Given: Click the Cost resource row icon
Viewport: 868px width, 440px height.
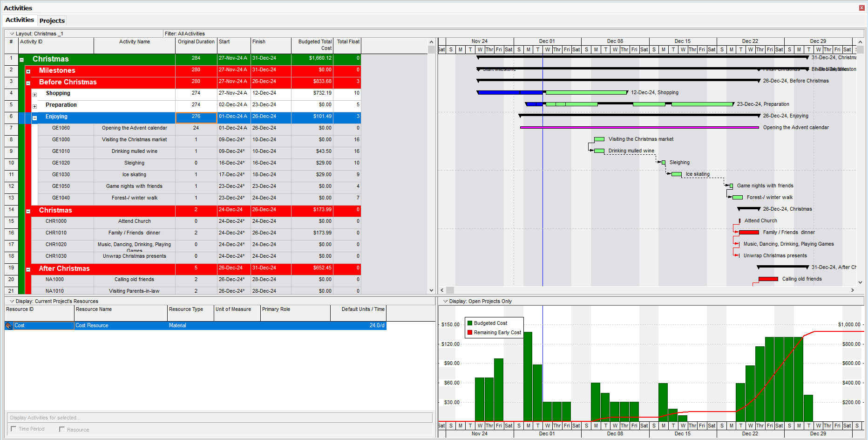Looking at the screenshot, I should 8,326.
